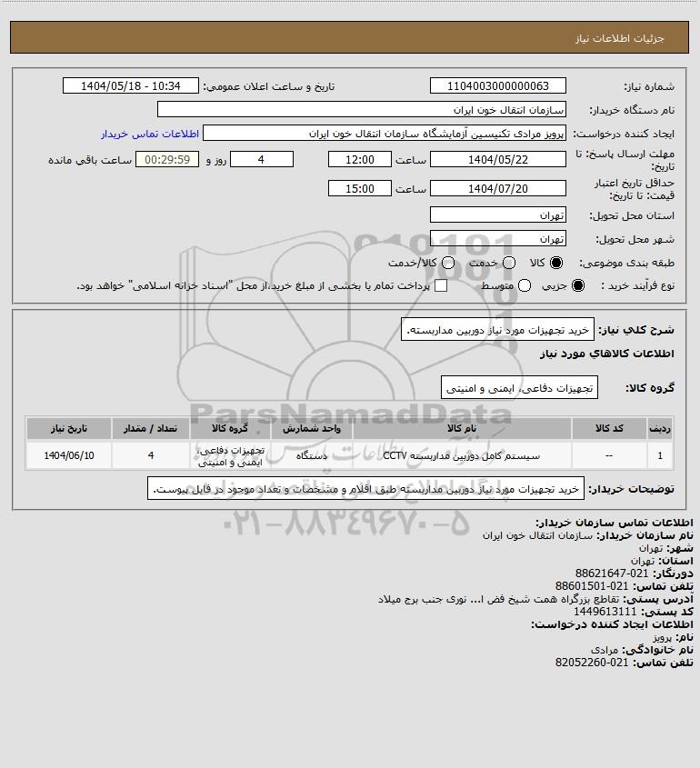Click the item name cell سیستم کامل دوربین مداربسته CCTV
This screenshot has height=768, width=700.
click(462, 455)
